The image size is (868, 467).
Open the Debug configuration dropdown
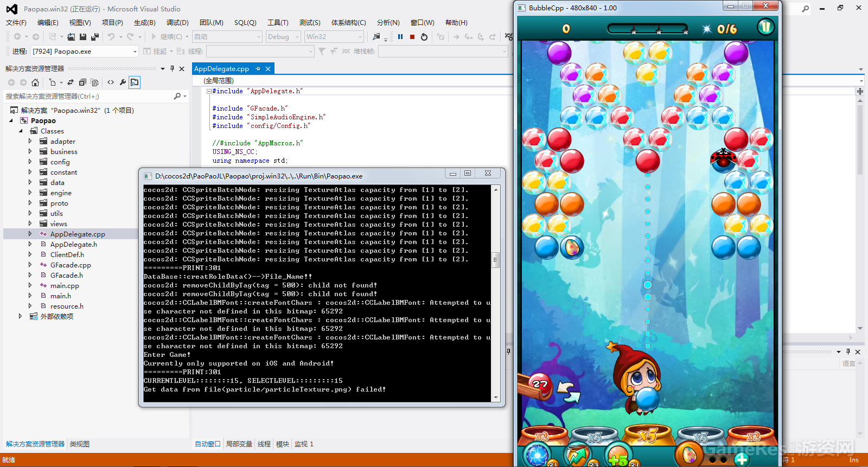[283, 37]
